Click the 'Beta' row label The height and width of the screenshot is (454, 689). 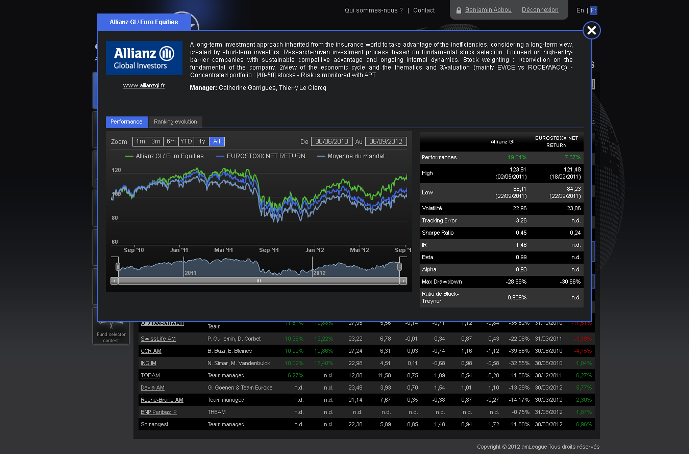(427, 257)
